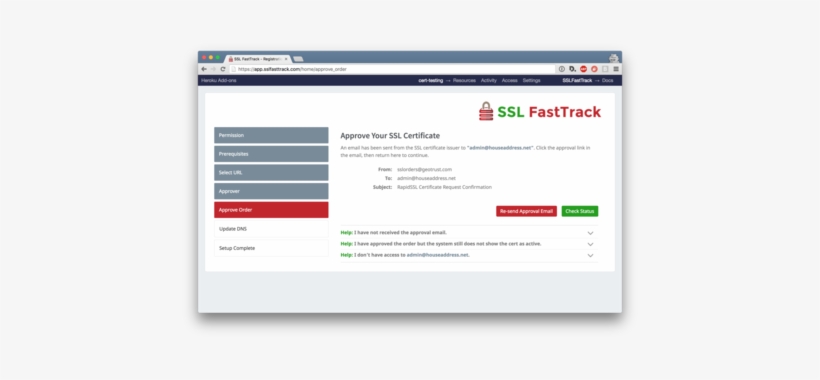Select the Prerequisites step

pos(271,154)
